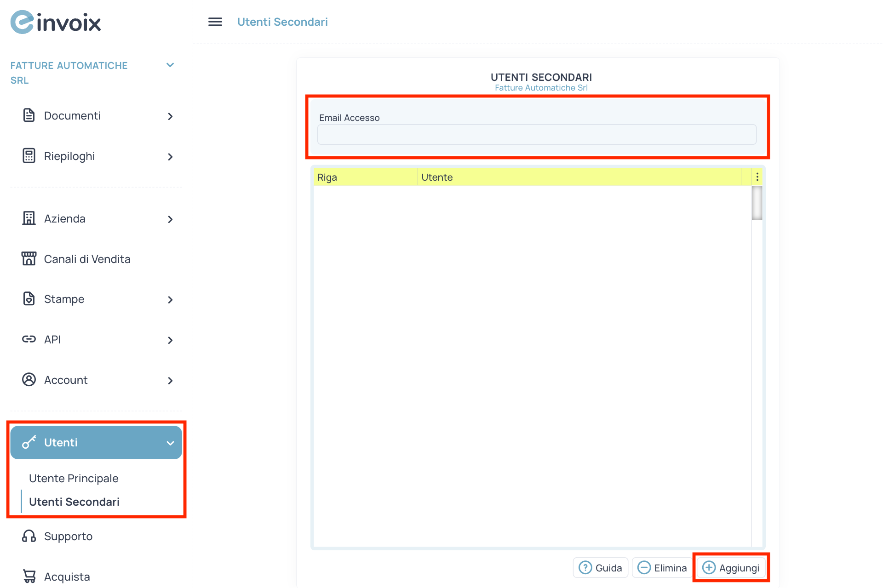Click the Canali di Vendita shop icon
The height and width of the screenshot is (588, 883).
click(29, 259)
